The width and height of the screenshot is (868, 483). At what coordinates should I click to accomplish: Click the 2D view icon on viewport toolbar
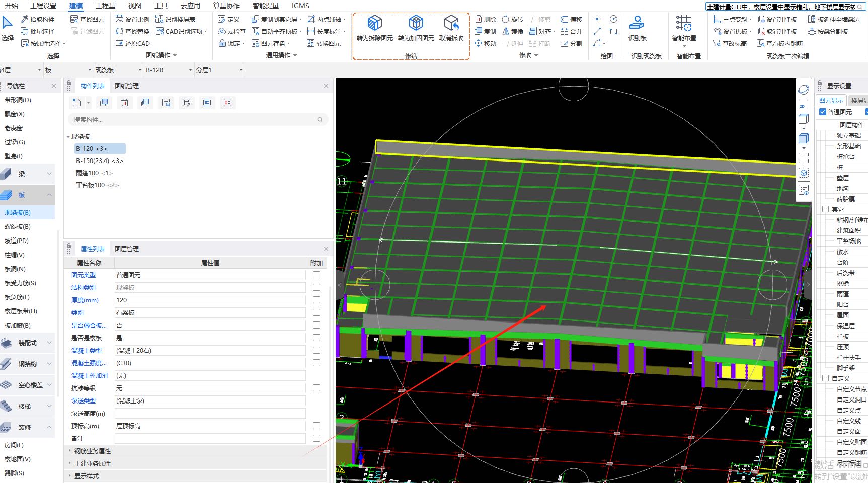click(803, 105)
